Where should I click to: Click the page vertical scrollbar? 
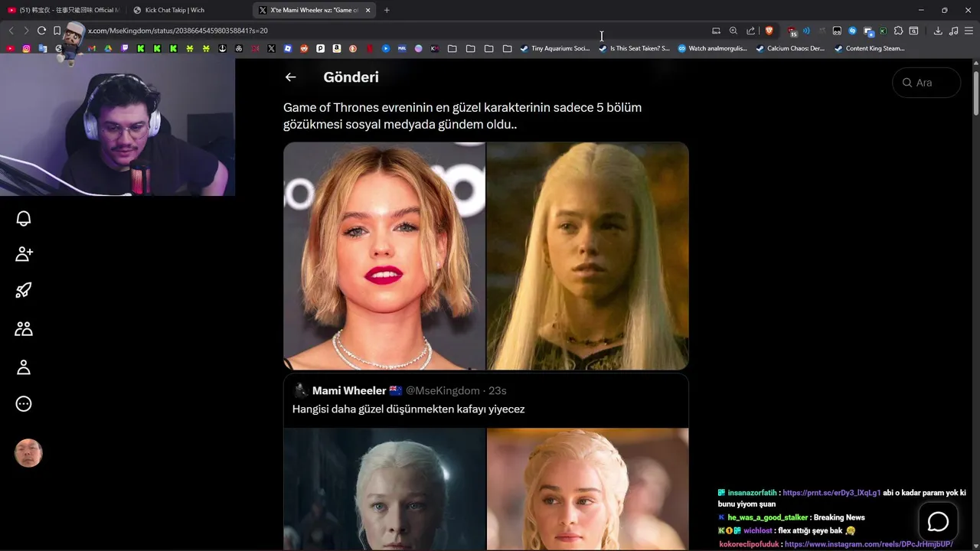(976, 94)
